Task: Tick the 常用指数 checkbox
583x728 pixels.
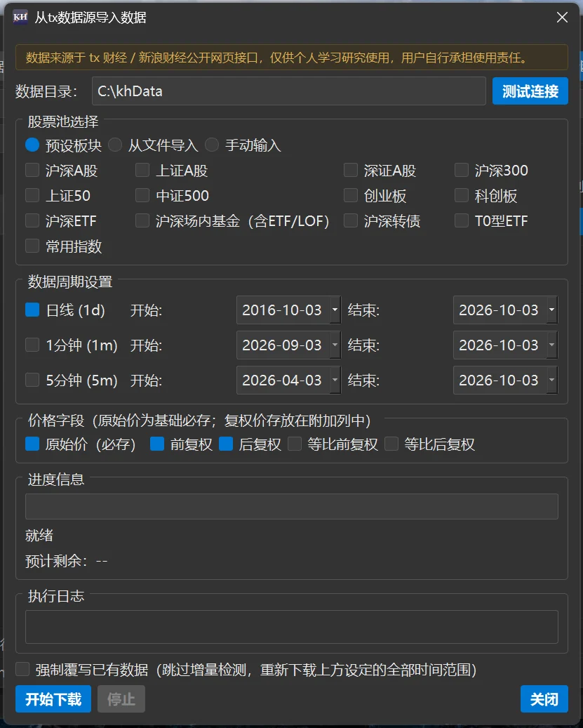Action: click(x=32, y=246)
